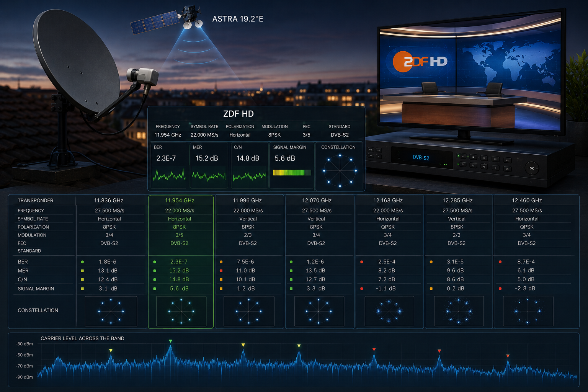Viewport: 588px width, 392px height.
Task: Click the ZDF HD logo on the TV
Action: coord(420,61)
